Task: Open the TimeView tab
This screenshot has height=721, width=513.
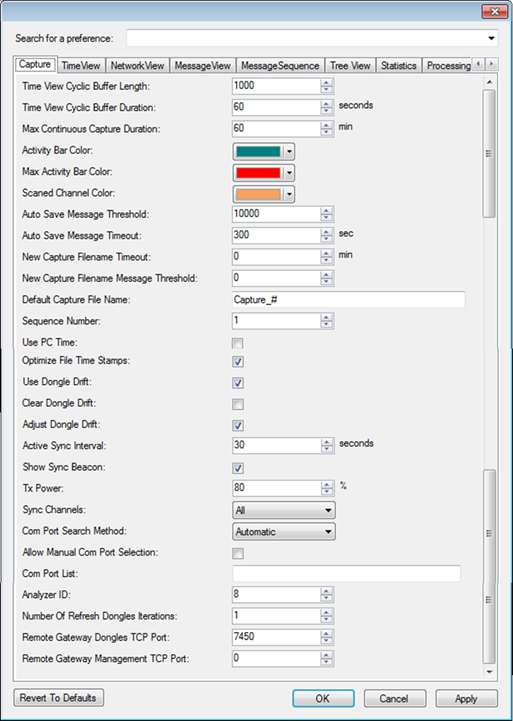Action: pos(81,66)
